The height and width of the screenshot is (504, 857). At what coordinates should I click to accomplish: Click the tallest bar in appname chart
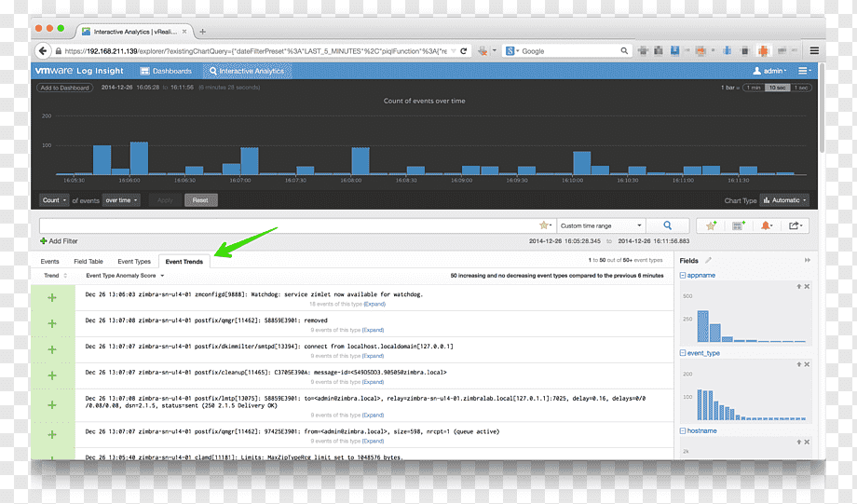pyautogui.click(x=703, y=326)
